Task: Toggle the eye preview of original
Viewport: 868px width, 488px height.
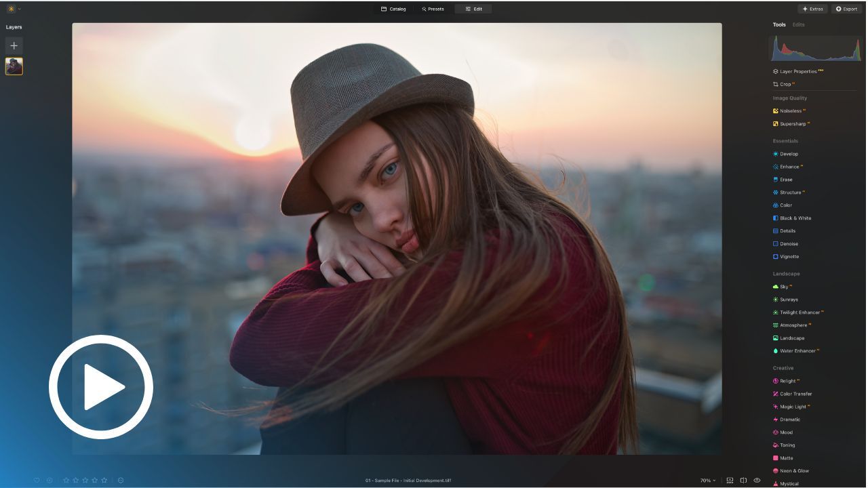Action: point(757,481)
